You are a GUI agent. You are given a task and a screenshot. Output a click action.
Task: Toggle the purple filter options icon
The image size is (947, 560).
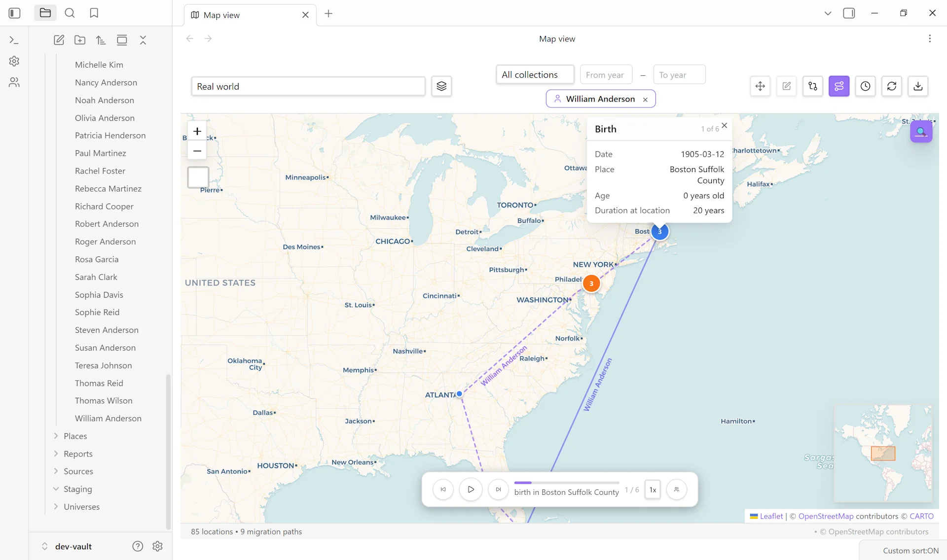839,86
